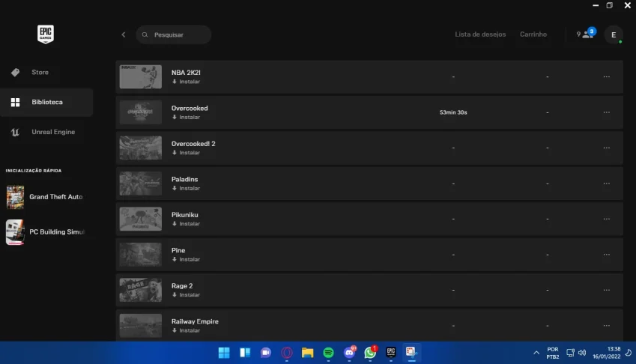Open Discord from taskbar
Viewport: 636px width, 364px height.
[349, 353]
